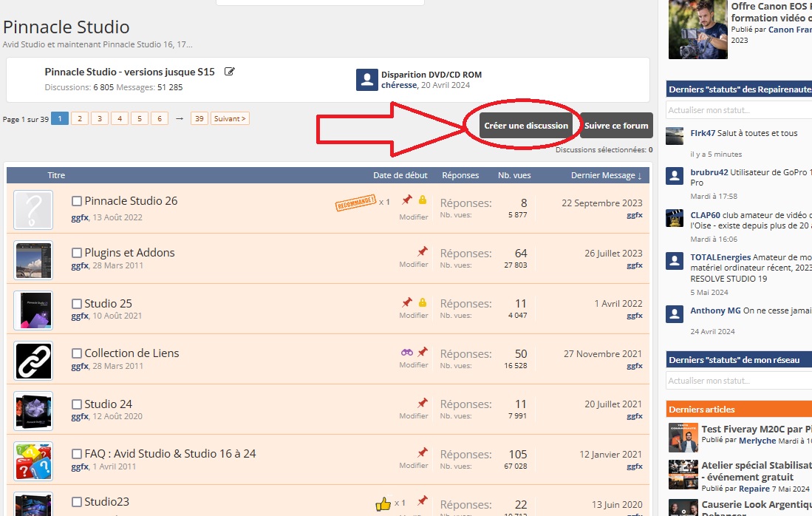This screenshot has height=516, width=812.
Task: Click the Recommandé stamp in Pinnacle Studio 26 row
Action: click(355, 203)
